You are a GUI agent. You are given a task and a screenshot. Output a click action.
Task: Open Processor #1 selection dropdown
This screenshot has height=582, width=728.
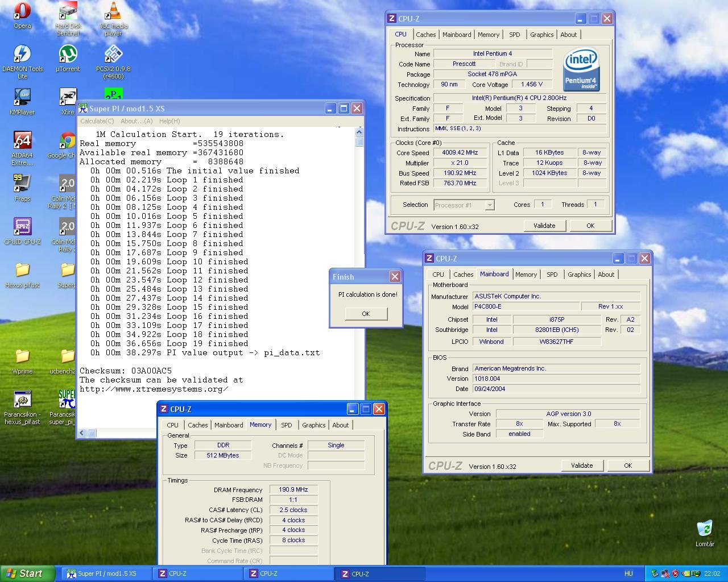464,205
